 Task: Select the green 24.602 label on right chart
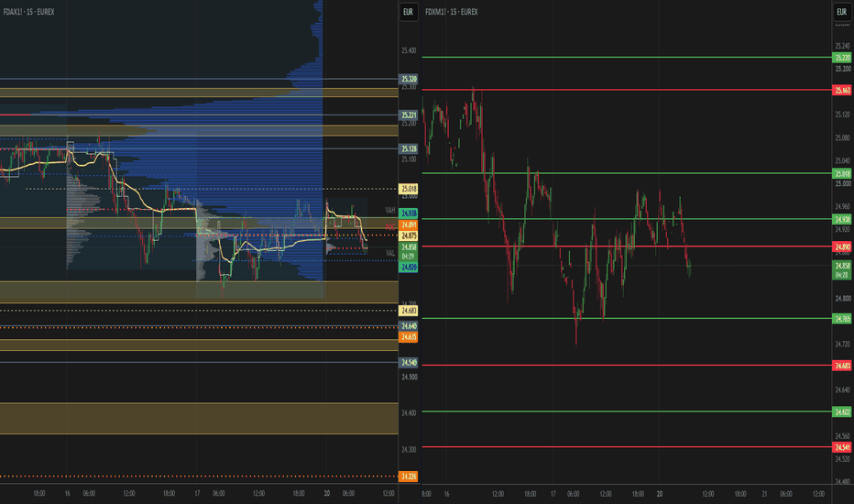point(842,412)
